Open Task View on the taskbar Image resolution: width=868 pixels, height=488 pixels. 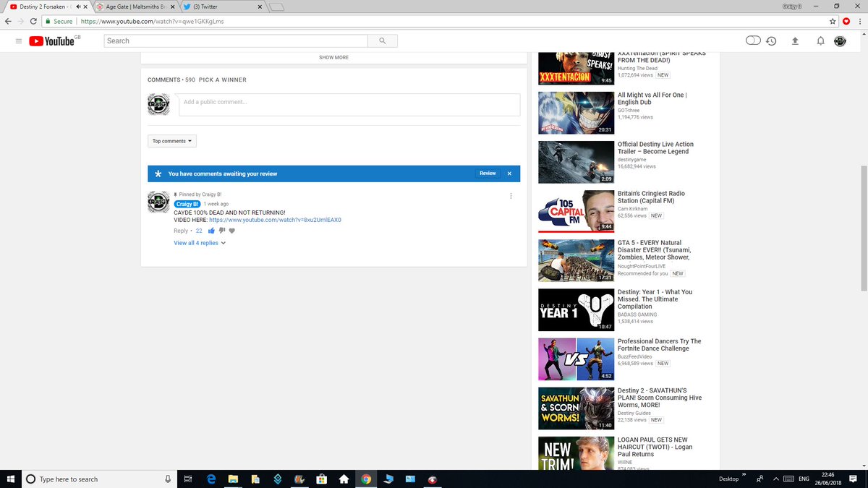tap(187, 479)
